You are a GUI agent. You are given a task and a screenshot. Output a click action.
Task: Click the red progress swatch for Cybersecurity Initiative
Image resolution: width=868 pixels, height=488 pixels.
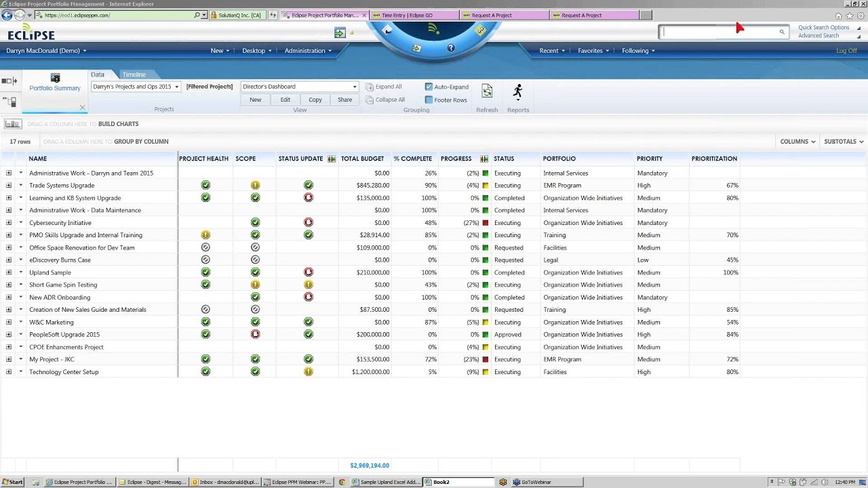click(485, 222)
